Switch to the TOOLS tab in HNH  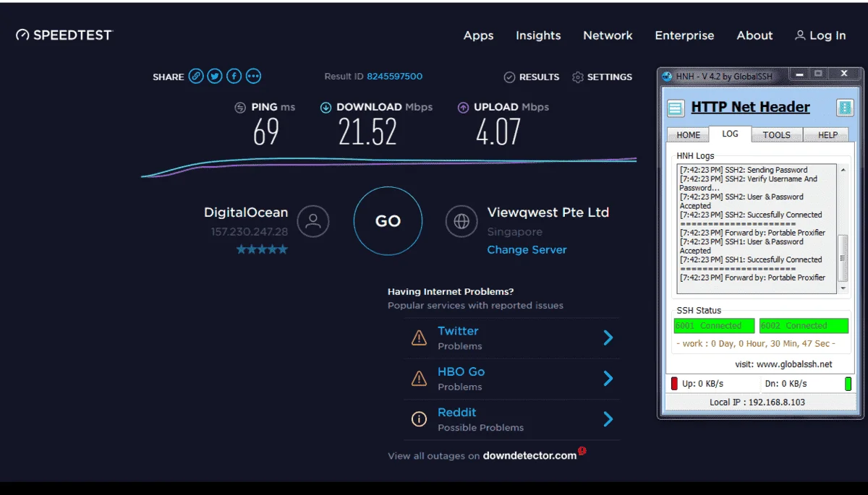777,135
